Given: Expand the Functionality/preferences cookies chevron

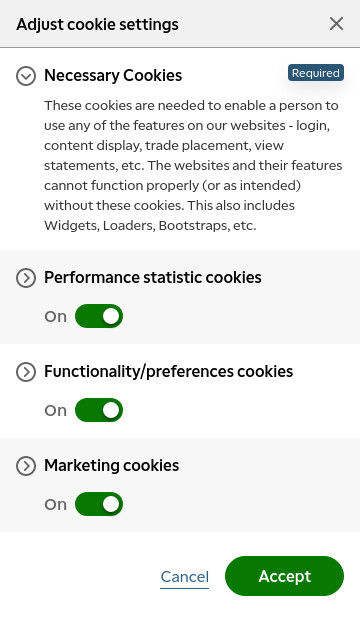Looking at the screenshot, I should point(26,372).
